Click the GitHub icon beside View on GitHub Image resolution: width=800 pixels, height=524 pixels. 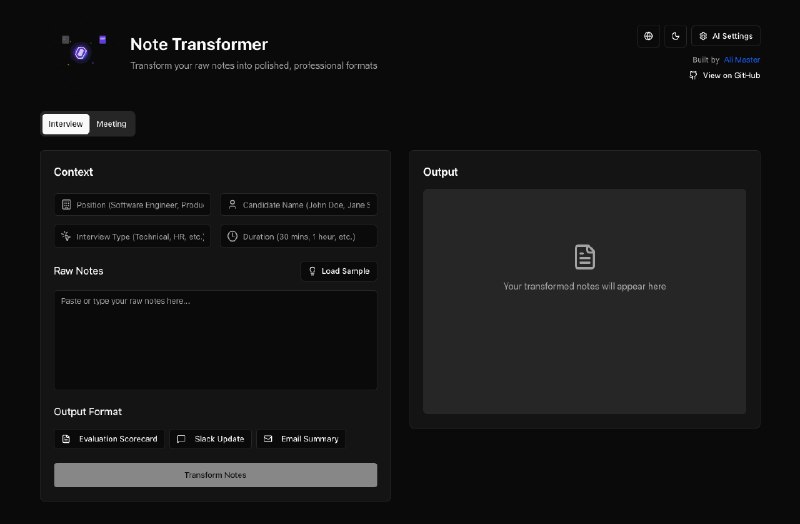(693, 75)
